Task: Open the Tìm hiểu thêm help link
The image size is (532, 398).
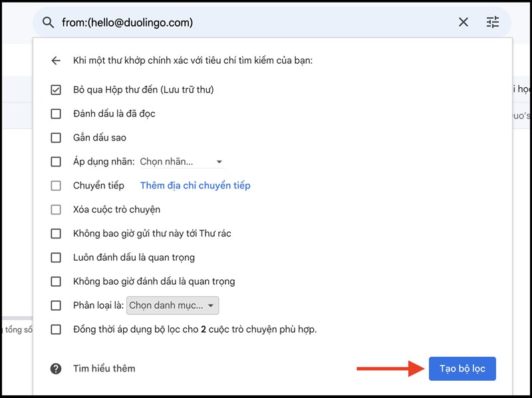Action: 104,368
